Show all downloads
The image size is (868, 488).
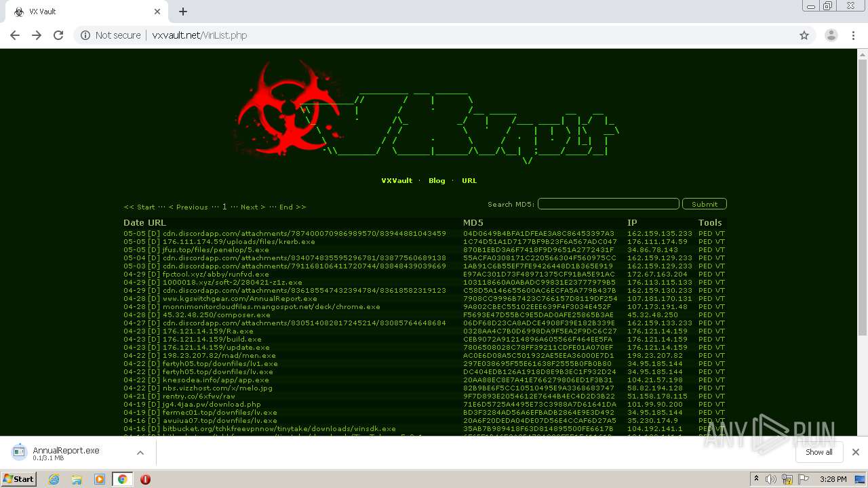pyautogui.click(x=818, y=452)
